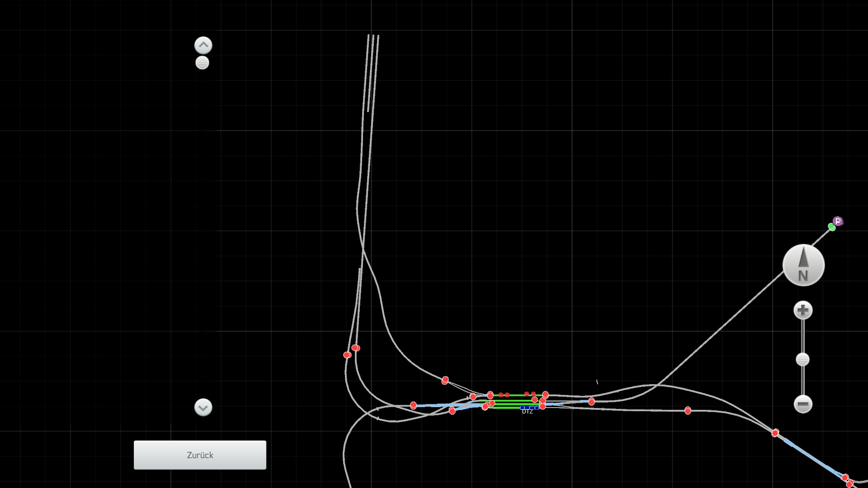Zoom in with the plus button
Viewport: 868px width, 488px height.
pos(803,310)
